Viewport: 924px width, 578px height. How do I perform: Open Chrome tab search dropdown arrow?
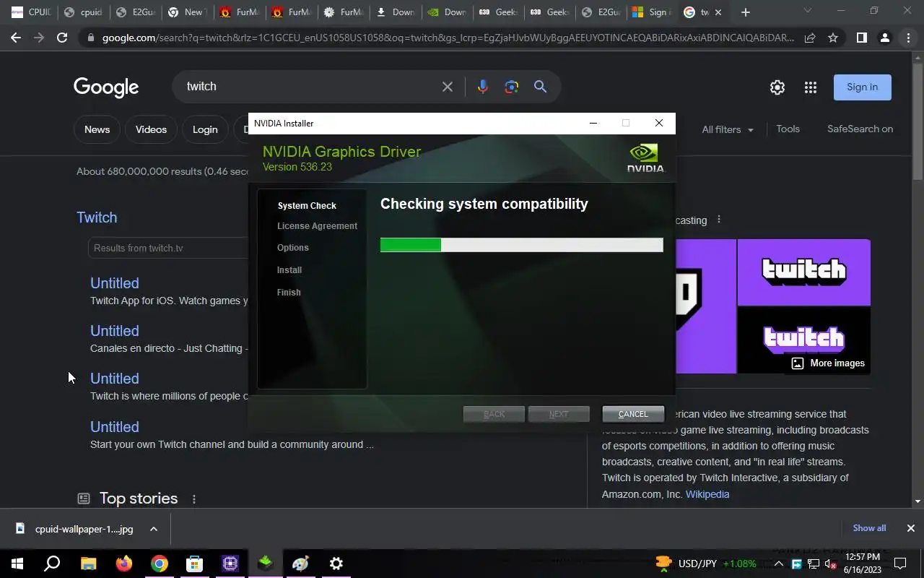click(x=808, y=11)
